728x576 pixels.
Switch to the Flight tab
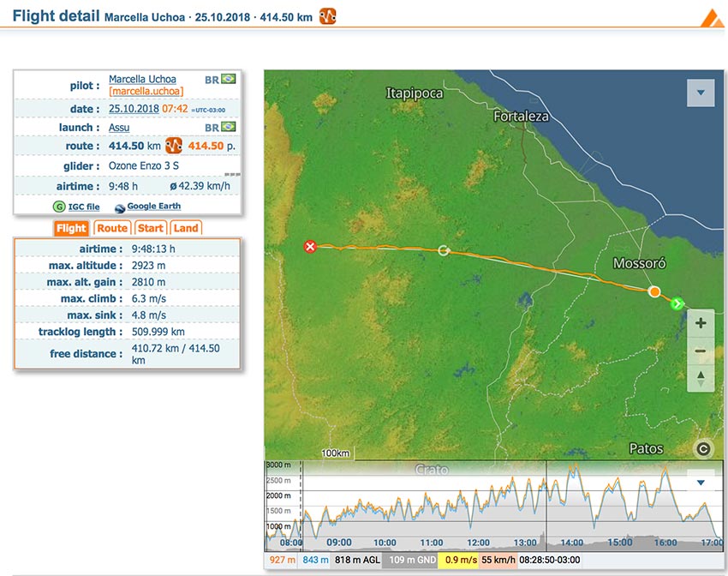(x=71, y=228)
